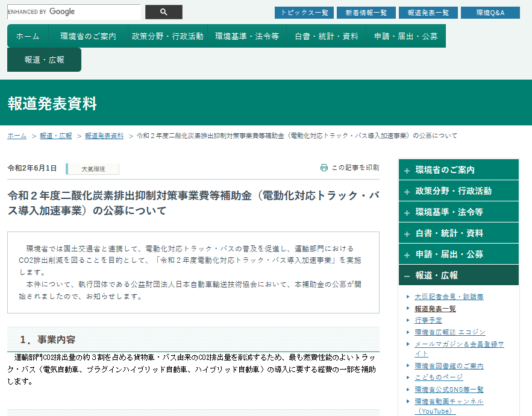Expand the 申請・届出・公募 sidebar section
Screen dimensions: 532x416
458,254
